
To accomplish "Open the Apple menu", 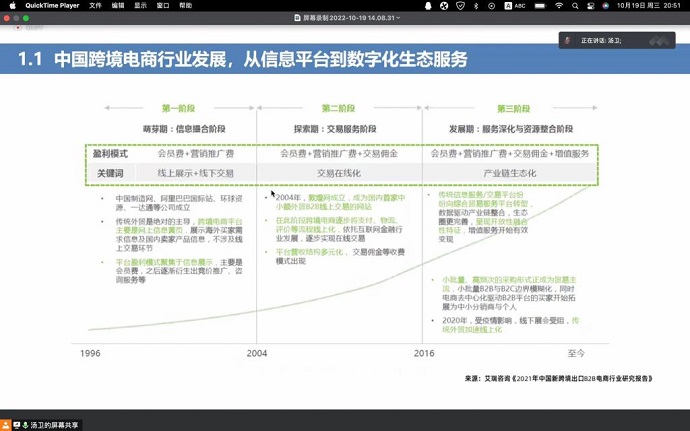I will [11, 5].
